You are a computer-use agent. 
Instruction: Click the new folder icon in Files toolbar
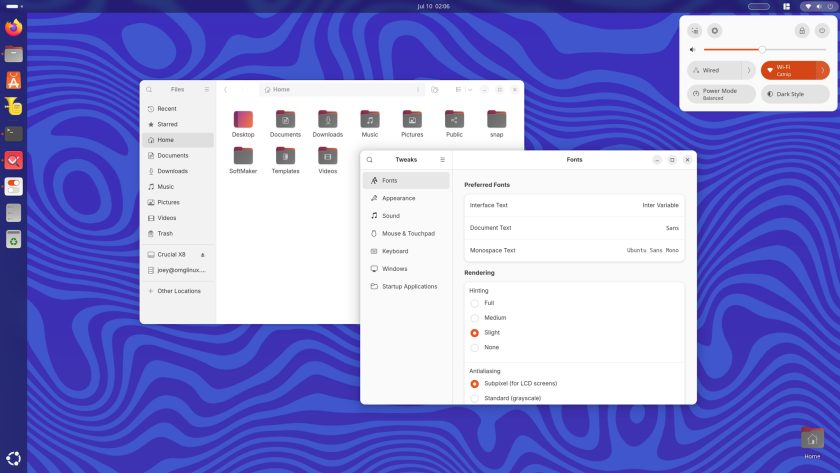click(x=434, y=89)
